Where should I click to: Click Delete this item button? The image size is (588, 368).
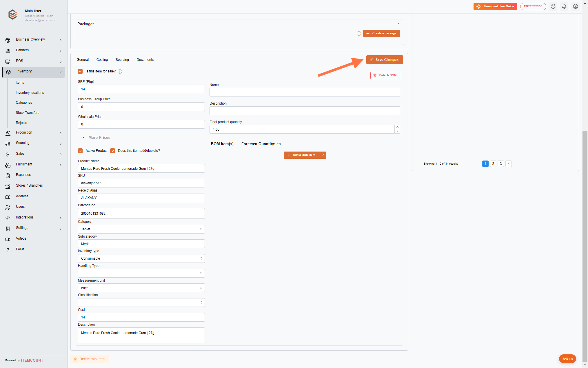(90, 359)
